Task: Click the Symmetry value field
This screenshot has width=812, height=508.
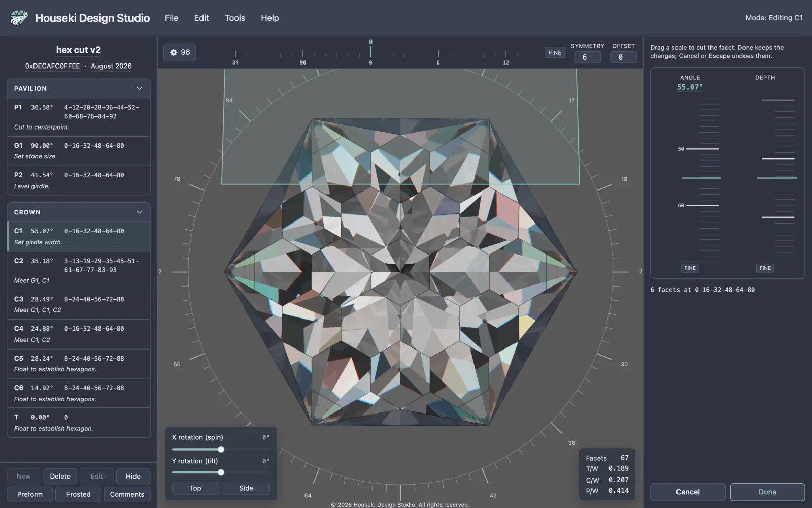Action: pyautogui.click(x=587, y=57)
